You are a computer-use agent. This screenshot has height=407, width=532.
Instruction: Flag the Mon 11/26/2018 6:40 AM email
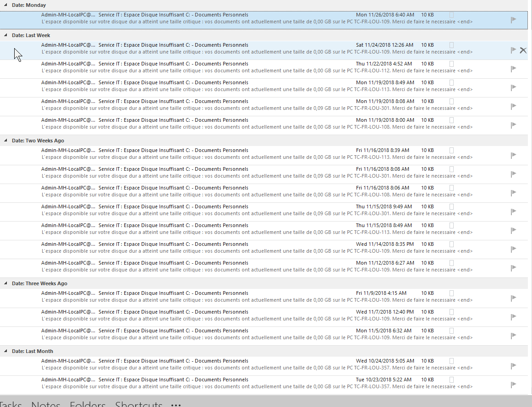coord(513,19)
